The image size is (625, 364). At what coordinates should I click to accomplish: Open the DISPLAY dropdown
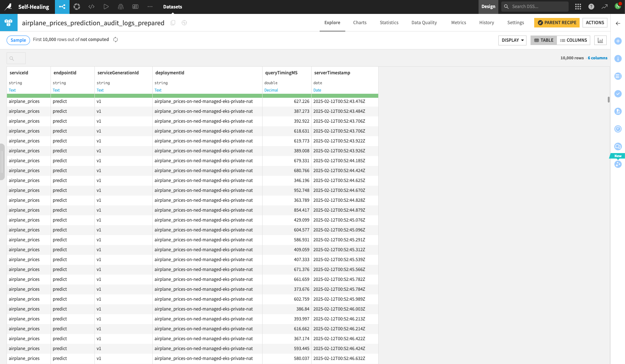point(512,40)
